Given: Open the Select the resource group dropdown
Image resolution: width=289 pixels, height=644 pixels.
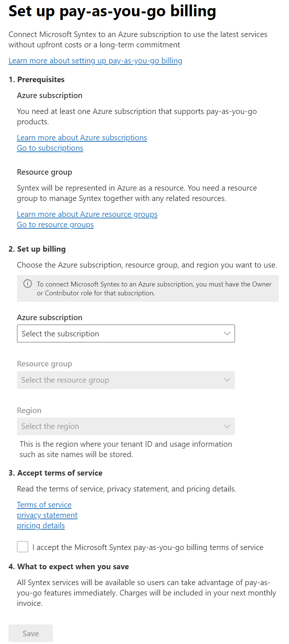Looking at the screenshot, I should tap(126, 380).
